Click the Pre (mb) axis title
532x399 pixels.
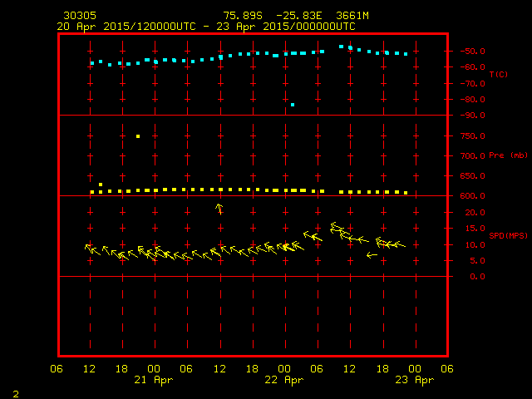point(508,155)
